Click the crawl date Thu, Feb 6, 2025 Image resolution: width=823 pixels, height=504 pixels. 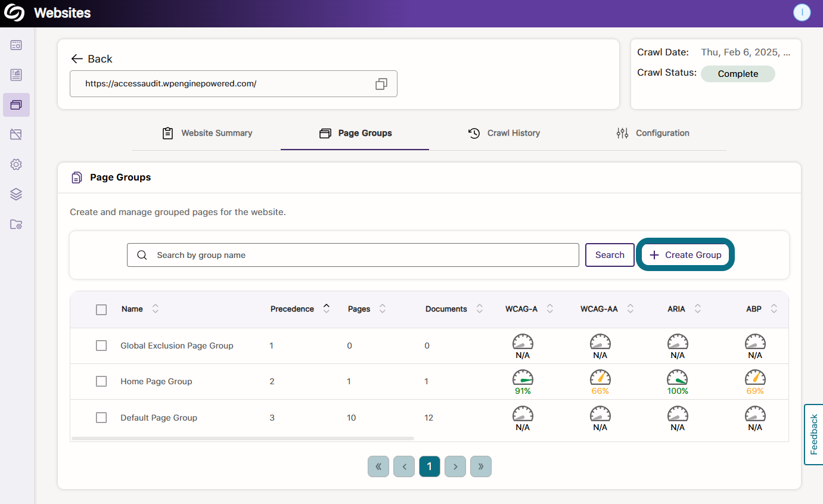tap(746, 52)
